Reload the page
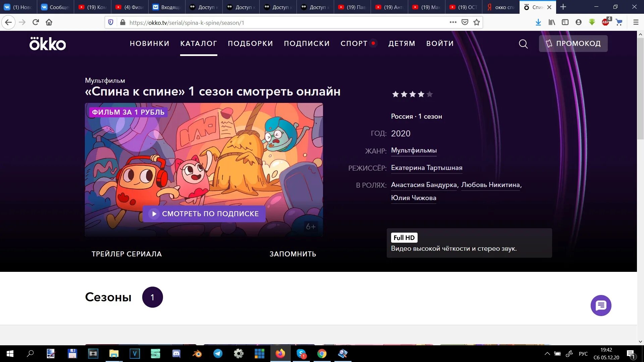Image resolution: width=644 pixels, height=362 pixels. 36,22
